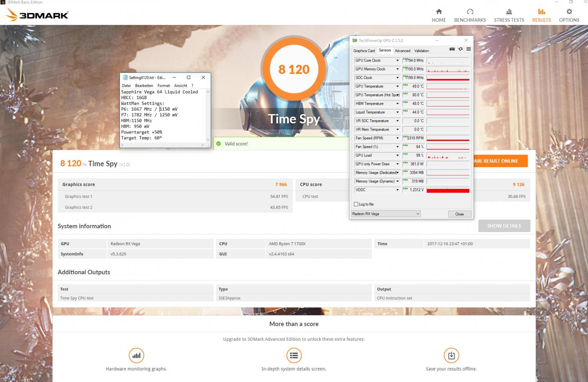Click the Notepad horizontal scrollbar
Viewport: 588px width, 382px height.
pos(163,145)
